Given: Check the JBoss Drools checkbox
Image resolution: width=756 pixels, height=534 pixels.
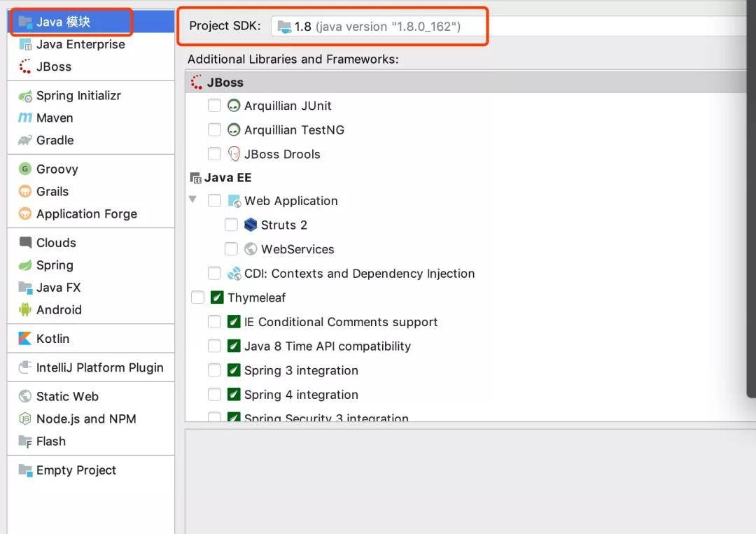Looking at the screenshot, I should [x=214, y=154].
